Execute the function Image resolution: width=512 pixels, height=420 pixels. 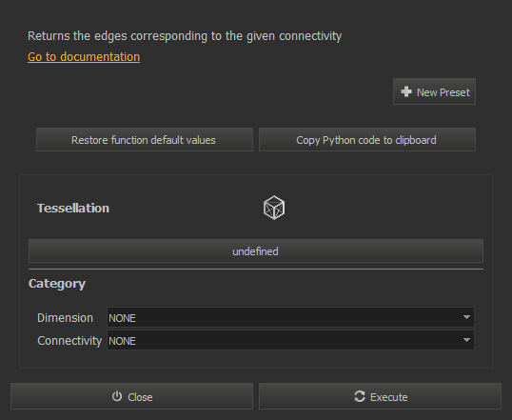tap(380, 396)
